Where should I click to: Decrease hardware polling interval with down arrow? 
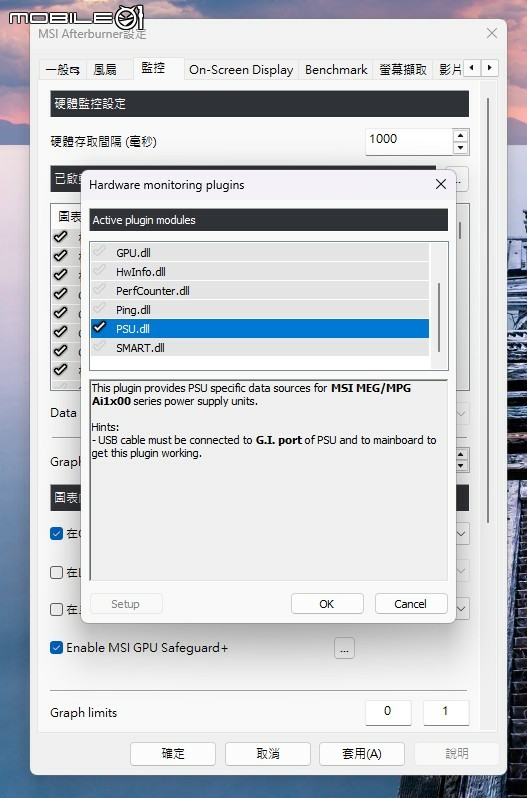click(x=460, y=148)
